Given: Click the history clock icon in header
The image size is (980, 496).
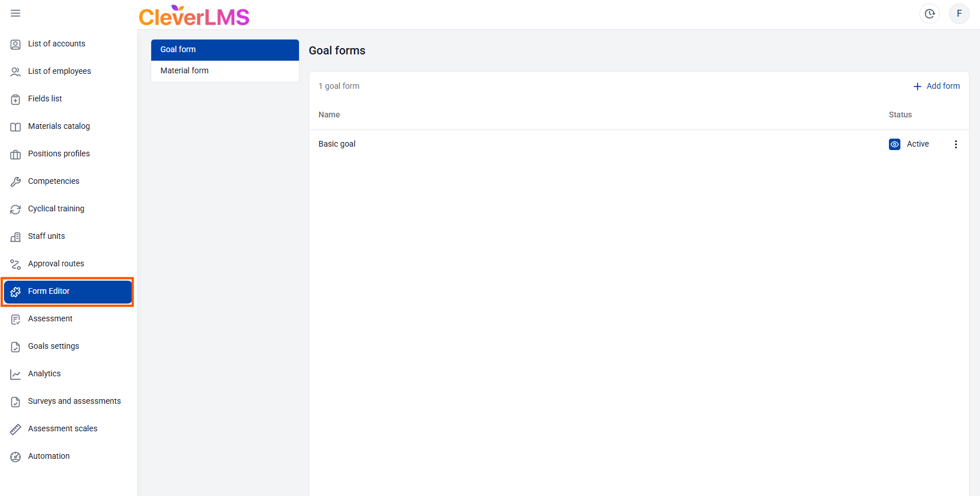Looking at the screenshot, I should pos(929,14).
